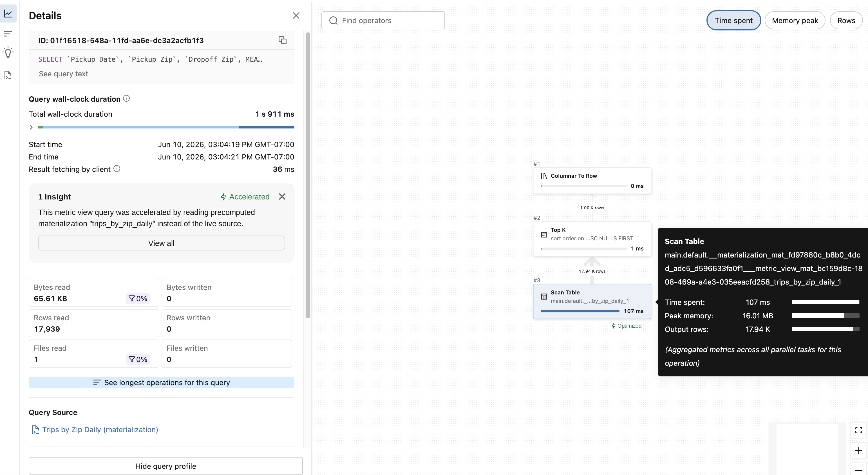Click Columnar To Row node icon

pyautogui.click(x=544, y=176)
